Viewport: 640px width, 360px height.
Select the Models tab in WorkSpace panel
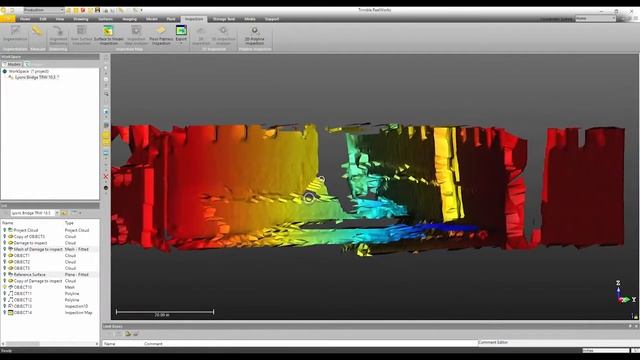pyautogui.click(x=12, y=64)
